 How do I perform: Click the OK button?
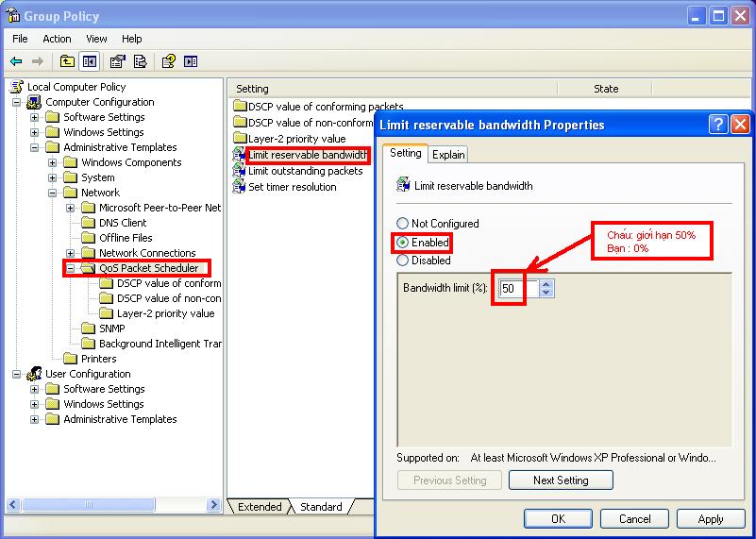(558, 519)
